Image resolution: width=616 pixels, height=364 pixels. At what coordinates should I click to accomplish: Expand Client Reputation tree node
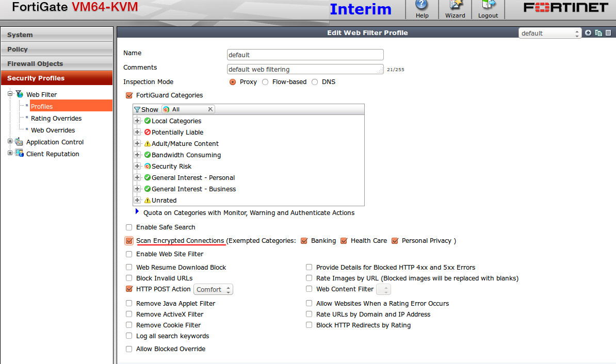(x=10, y=153)
